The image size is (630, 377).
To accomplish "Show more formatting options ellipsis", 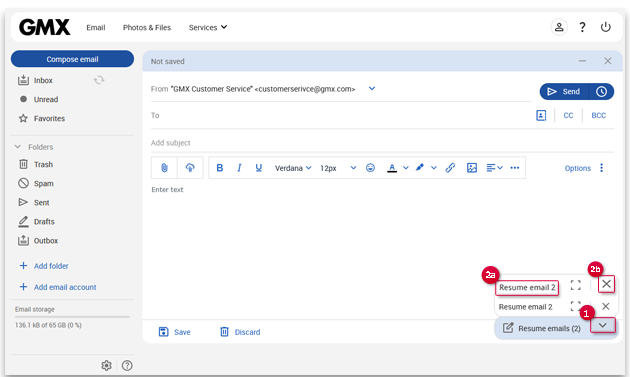I will pos(515,168).
